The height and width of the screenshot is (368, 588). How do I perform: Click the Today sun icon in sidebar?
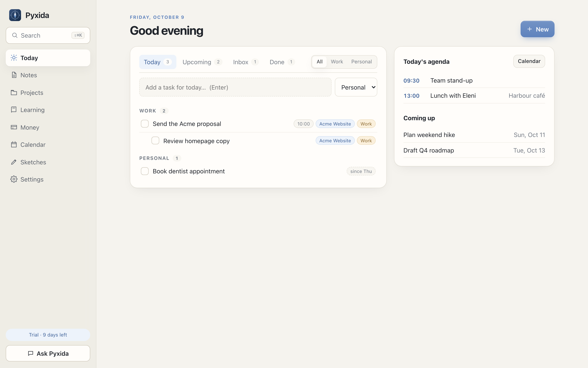pyautogui.click(x=14, y=58)
